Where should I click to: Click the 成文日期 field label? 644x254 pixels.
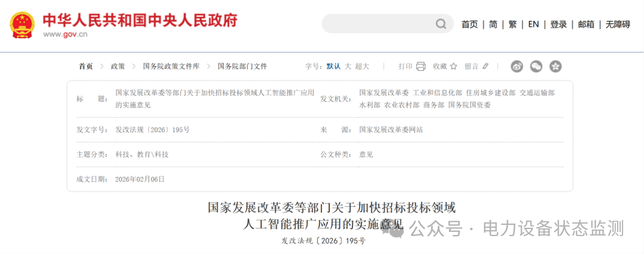pos(92,179)
